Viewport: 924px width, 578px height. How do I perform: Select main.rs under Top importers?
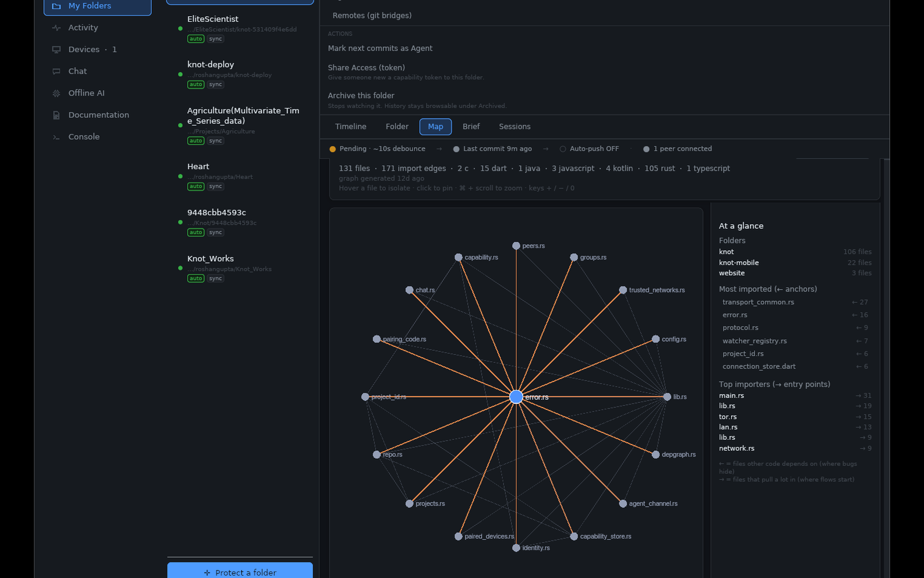[x=795, y=396]
